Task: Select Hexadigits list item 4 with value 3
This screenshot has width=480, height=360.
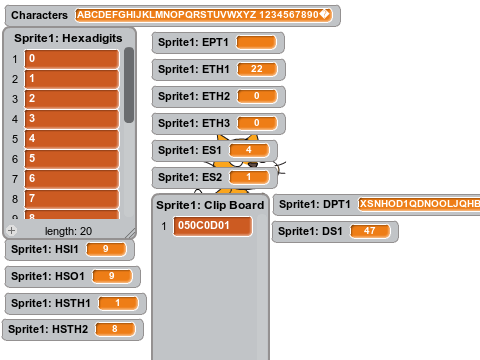Action: tap(72, 119)
